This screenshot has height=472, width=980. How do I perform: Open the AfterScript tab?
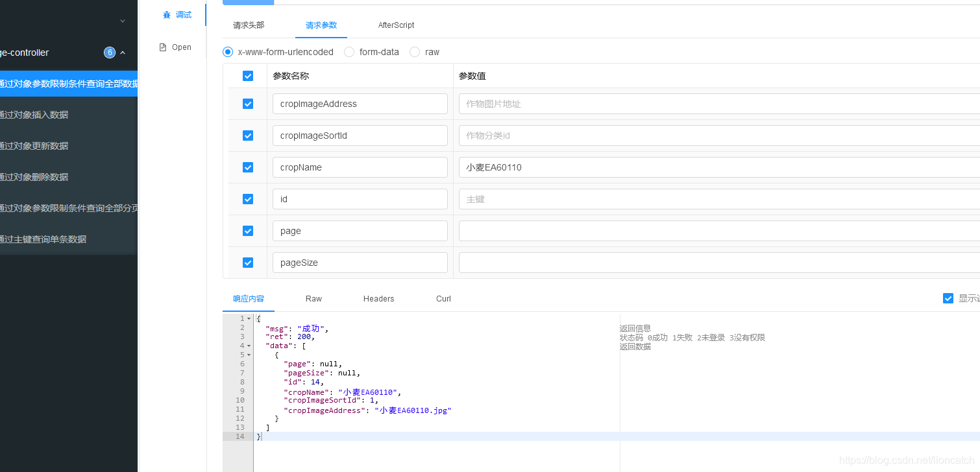(x=396, y=25)
